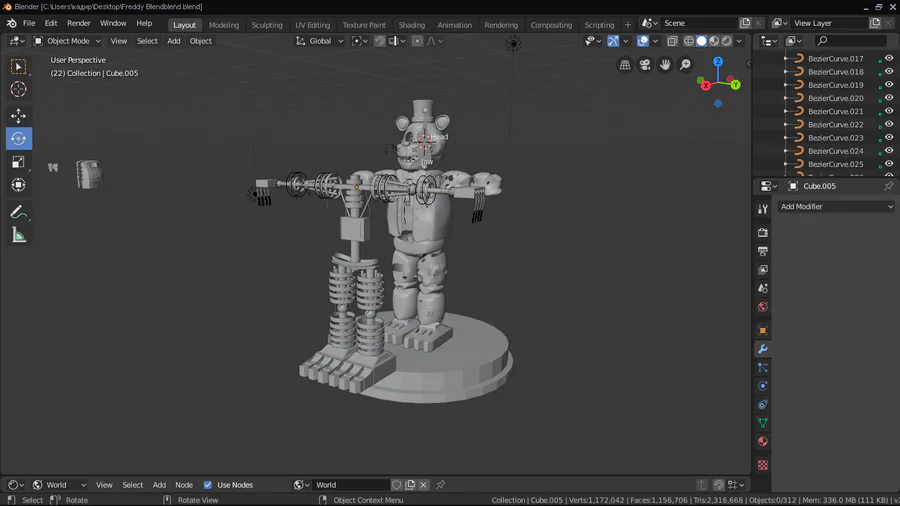900x506 pixels.
Task: Select the Cursor tool
Action: coord(18,89)
